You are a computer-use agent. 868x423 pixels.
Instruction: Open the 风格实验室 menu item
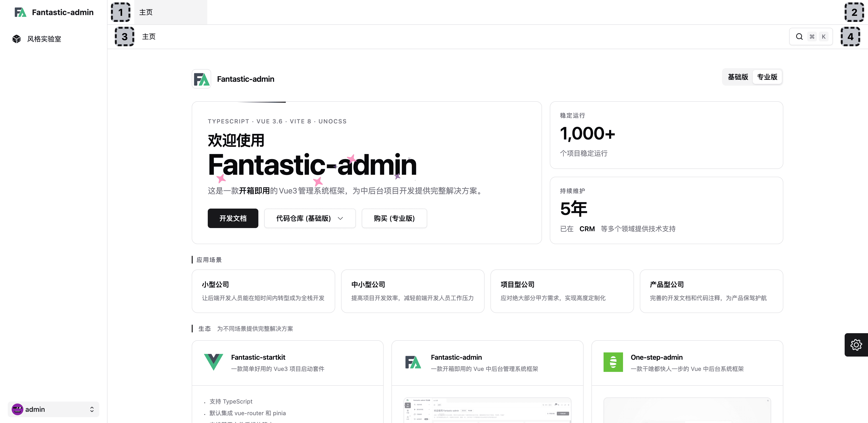point(54,39)
